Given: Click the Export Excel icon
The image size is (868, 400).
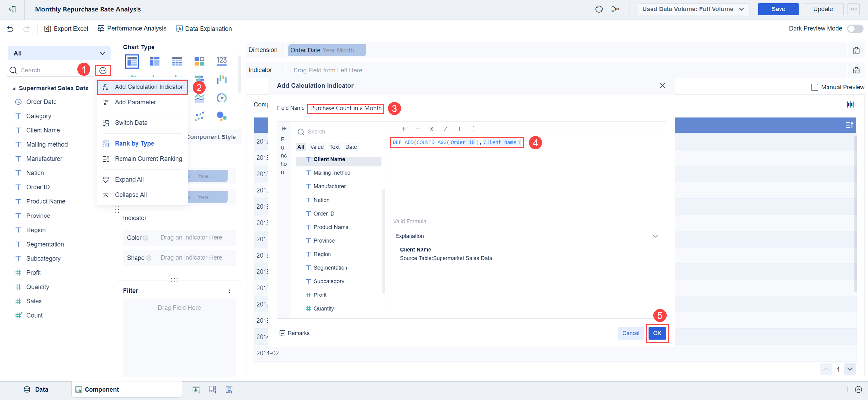Looking at the screenshot, I should click(47, 29).
